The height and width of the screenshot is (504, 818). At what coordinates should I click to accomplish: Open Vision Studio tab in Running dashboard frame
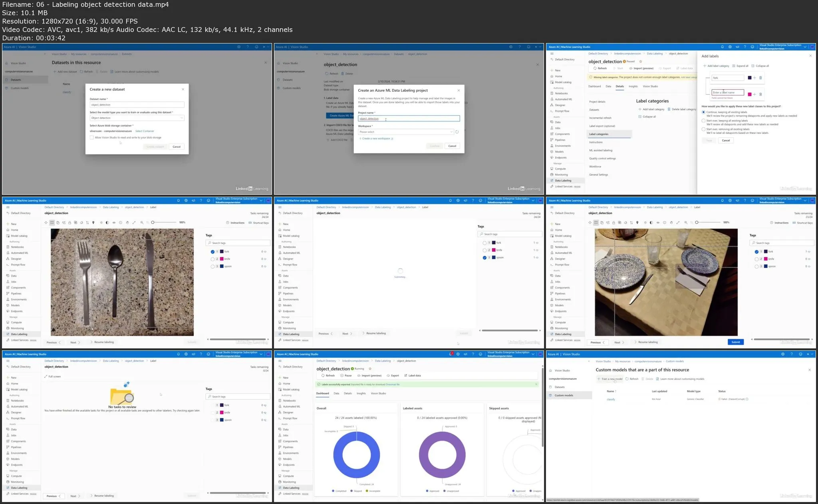coord(378,393)
